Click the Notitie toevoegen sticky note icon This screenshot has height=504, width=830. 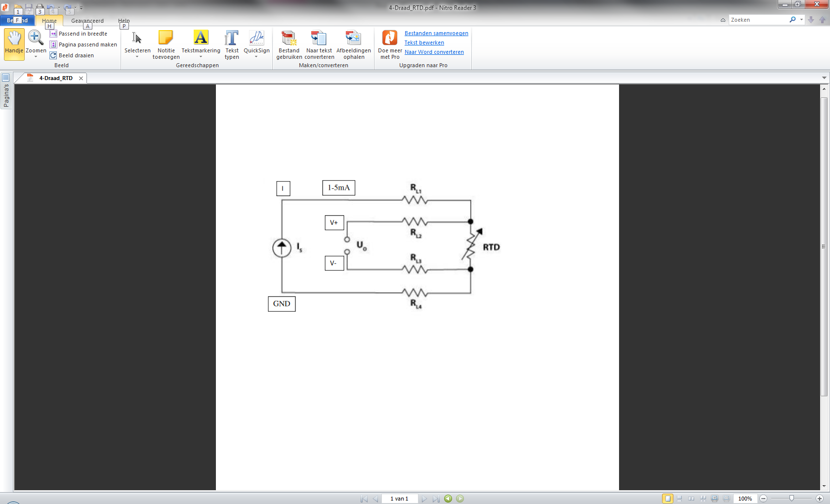coord(166,39)
